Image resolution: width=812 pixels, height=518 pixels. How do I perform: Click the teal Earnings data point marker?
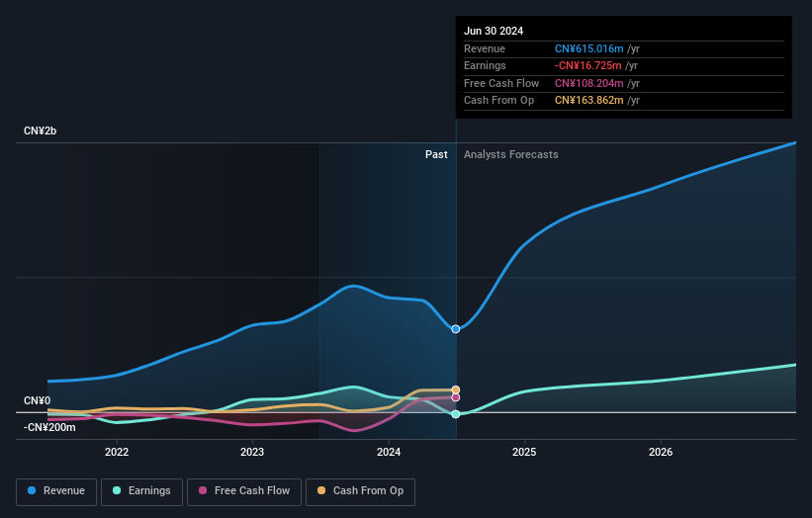tap(456, 414)
